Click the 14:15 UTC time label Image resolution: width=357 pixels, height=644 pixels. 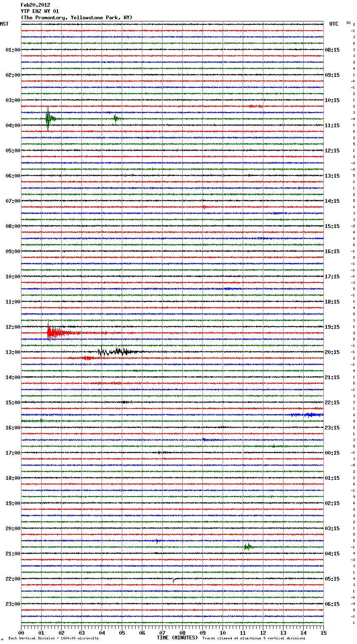point(332,201)
